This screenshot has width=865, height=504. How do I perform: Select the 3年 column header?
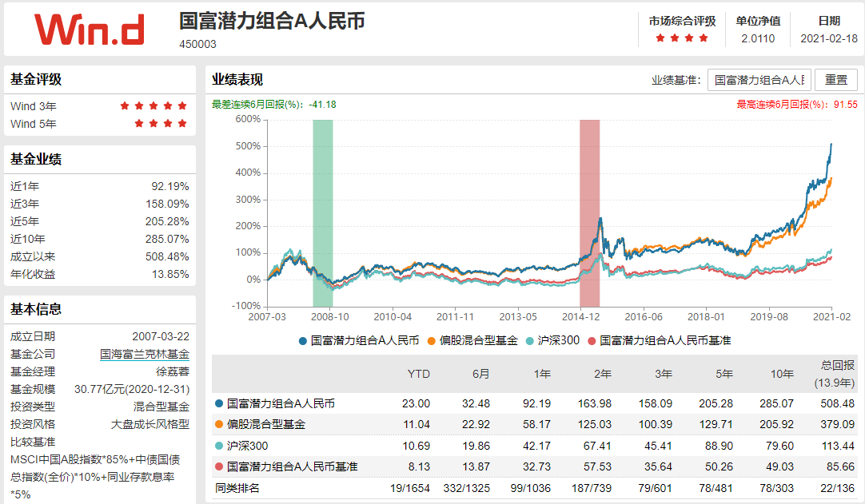[663, 374]
